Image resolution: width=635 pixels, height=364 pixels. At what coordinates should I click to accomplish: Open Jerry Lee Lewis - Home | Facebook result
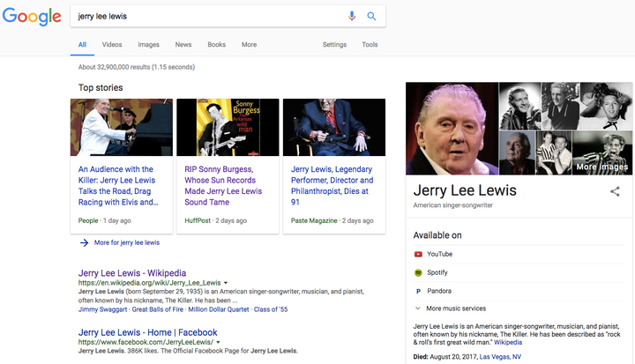click(x=148, y=332)
